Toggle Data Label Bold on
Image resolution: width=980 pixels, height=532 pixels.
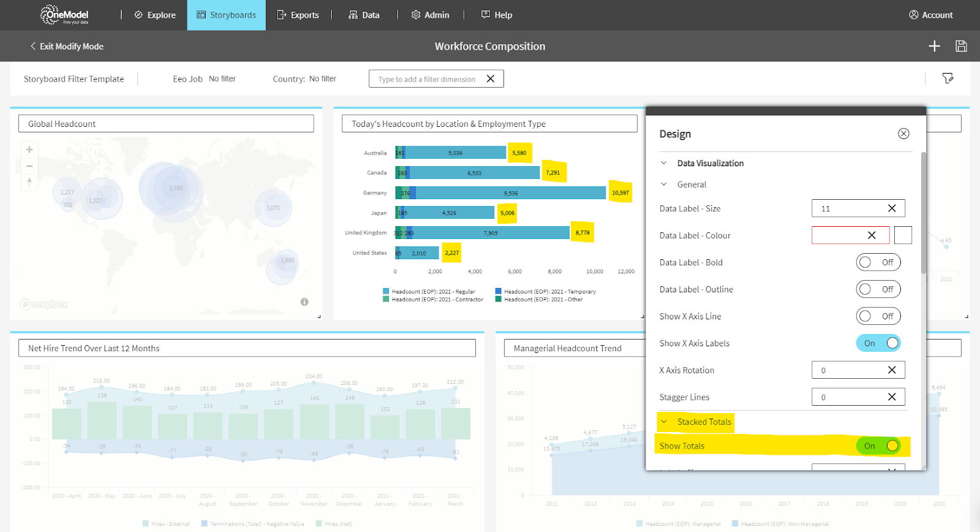click(878, 262)
